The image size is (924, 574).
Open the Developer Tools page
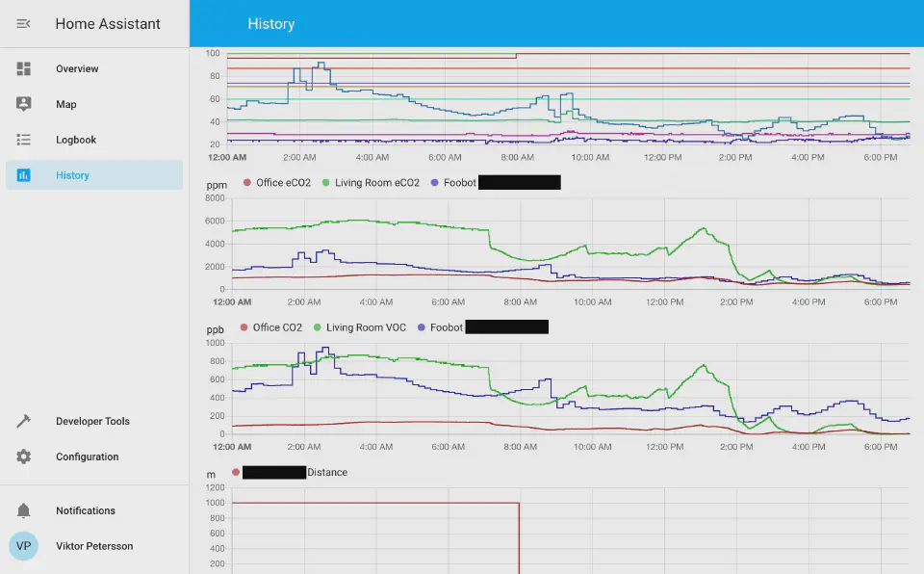92,422
